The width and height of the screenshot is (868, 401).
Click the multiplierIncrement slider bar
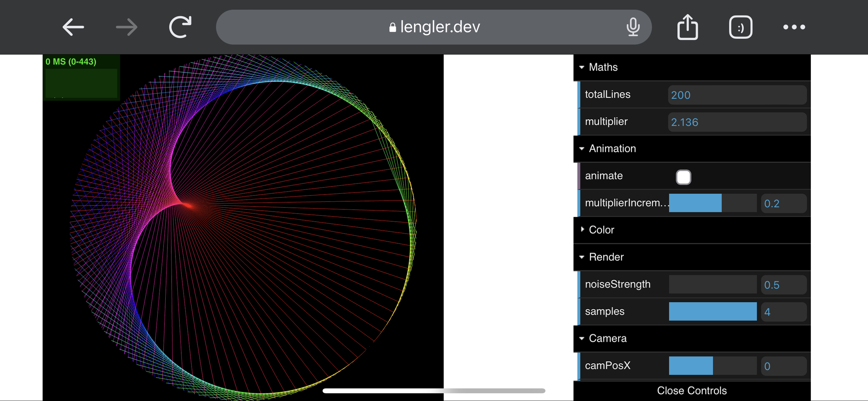tap(712, 203)
